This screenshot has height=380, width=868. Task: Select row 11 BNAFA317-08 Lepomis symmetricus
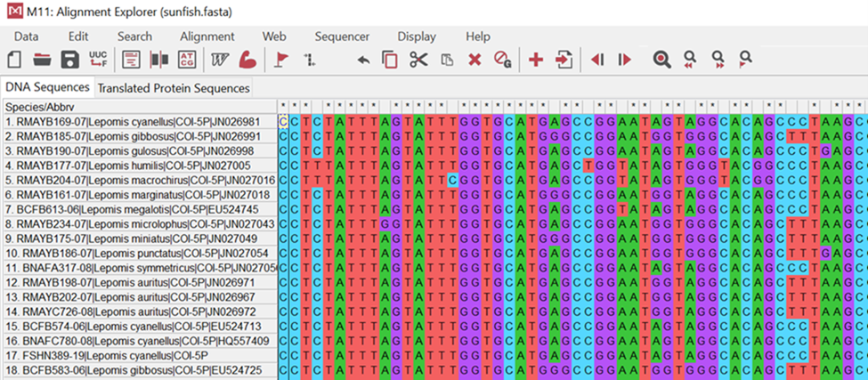tap(140, 268)
